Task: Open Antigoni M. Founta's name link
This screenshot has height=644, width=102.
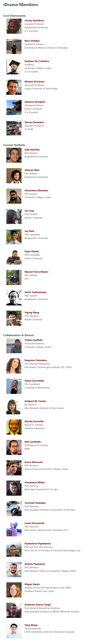Action: (x=35, y=401)
